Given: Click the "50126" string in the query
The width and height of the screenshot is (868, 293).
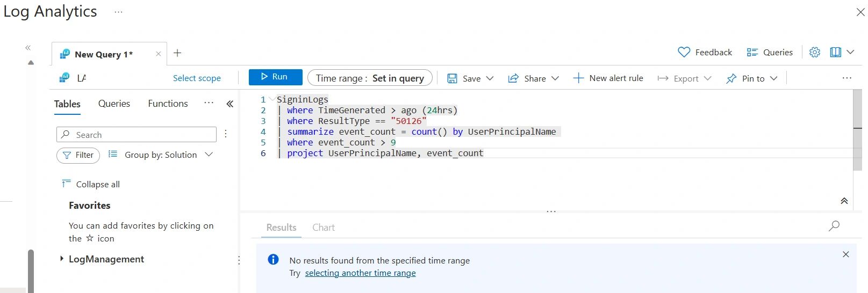Looking at the screenshot, I should (408, 121).
